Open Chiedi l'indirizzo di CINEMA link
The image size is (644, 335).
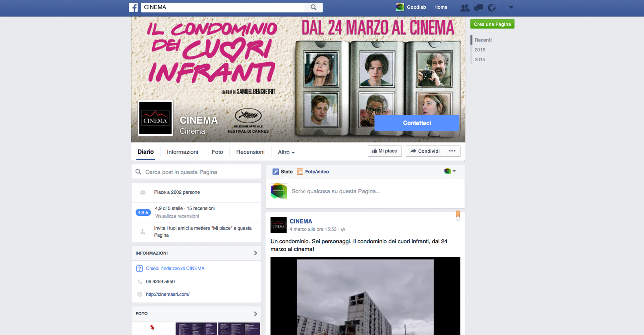pos(175,268)
